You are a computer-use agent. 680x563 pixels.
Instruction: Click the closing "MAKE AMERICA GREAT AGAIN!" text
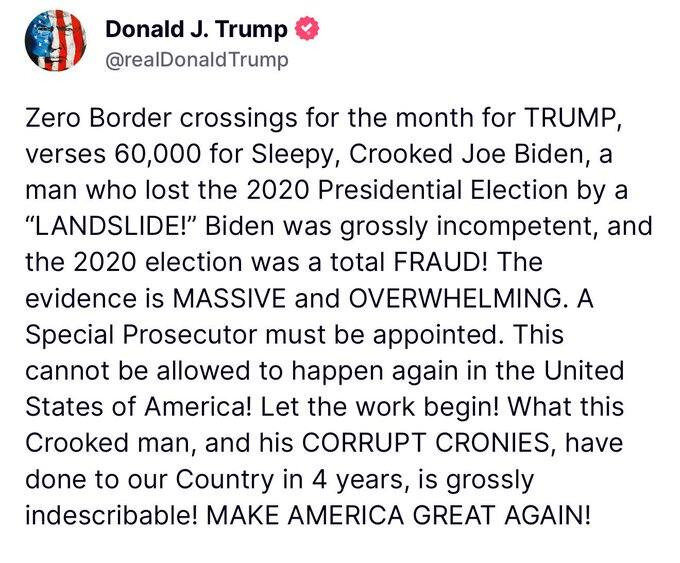click(x=398, y=515)
